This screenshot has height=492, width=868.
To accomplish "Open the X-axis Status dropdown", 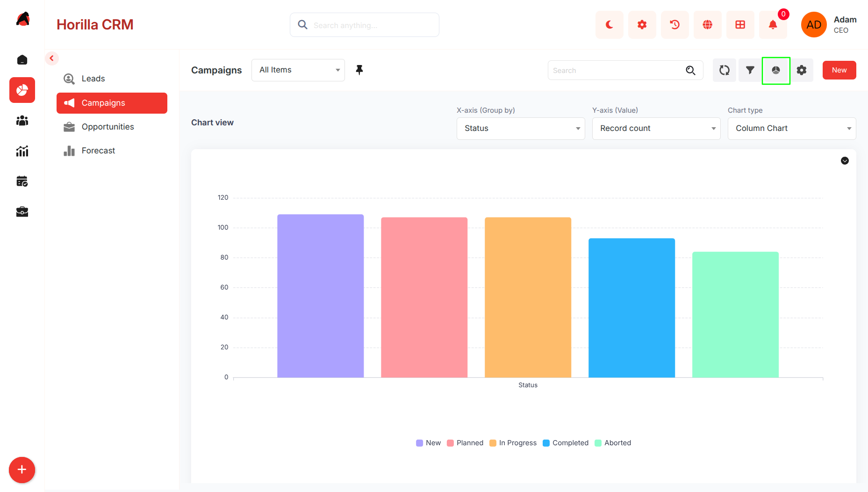I will click(521, 129).
